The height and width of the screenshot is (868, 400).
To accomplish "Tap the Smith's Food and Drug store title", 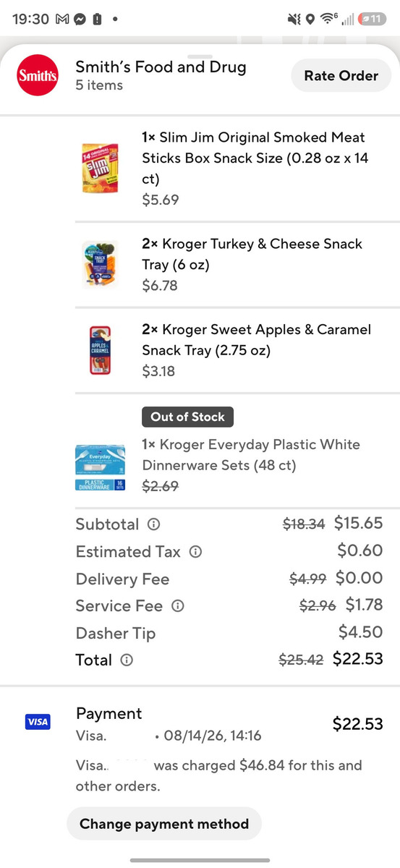I will (x=161, y=67).
